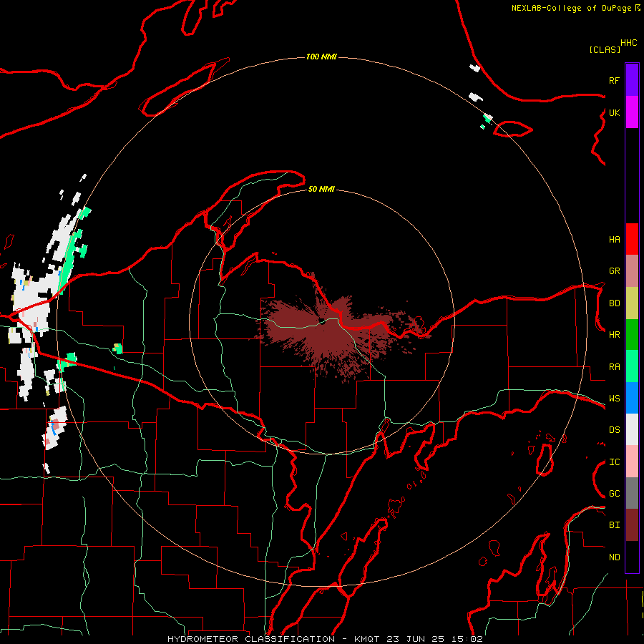Click the BI legend label
The image size is (644, 644).
point(614,525)
